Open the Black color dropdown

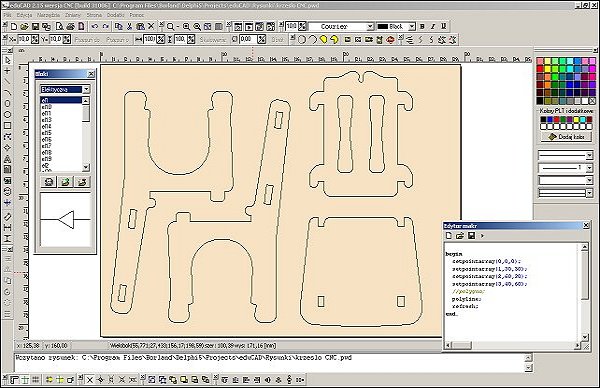pos(412,26)
